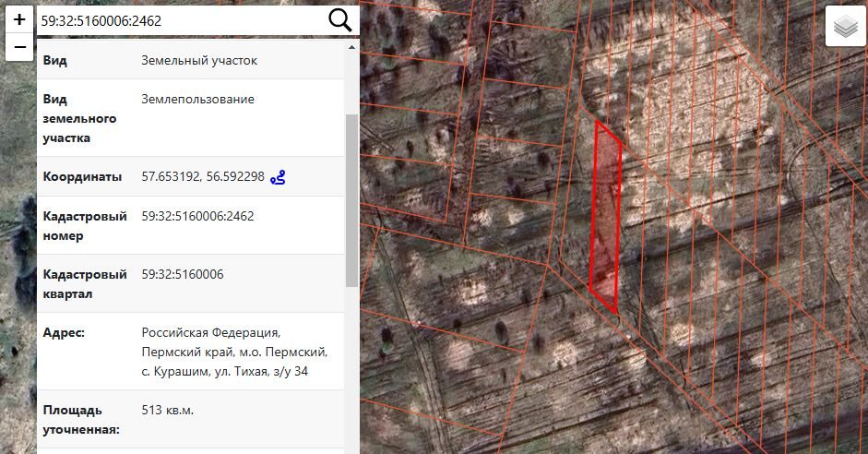Viewport: 868px width, 454px height.
Task: Click the value Земельный участок
Action: (x=199, y=60)
